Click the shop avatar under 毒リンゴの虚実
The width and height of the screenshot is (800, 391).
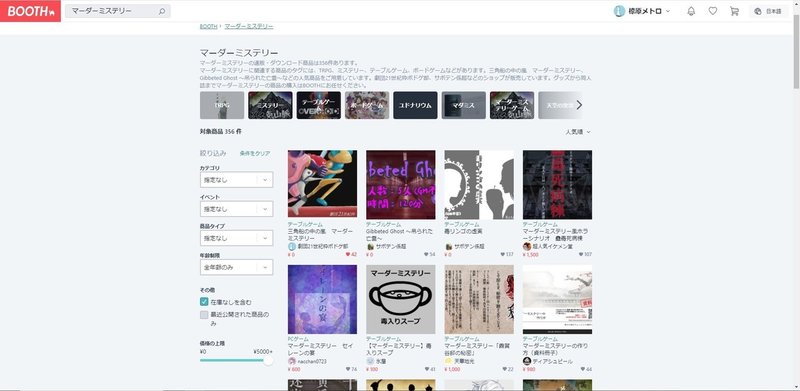(x=448, y=247)
